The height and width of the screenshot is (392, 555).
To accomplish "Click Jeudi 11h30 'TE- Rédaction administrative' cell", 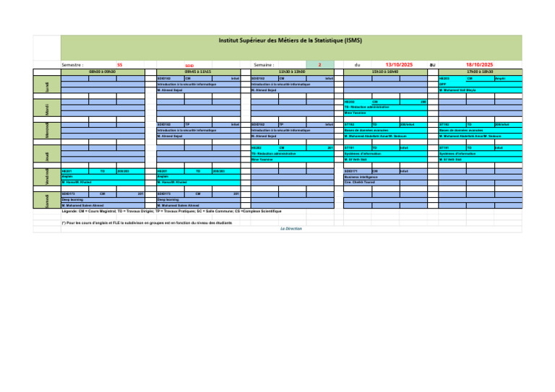I will coord(293,154).
